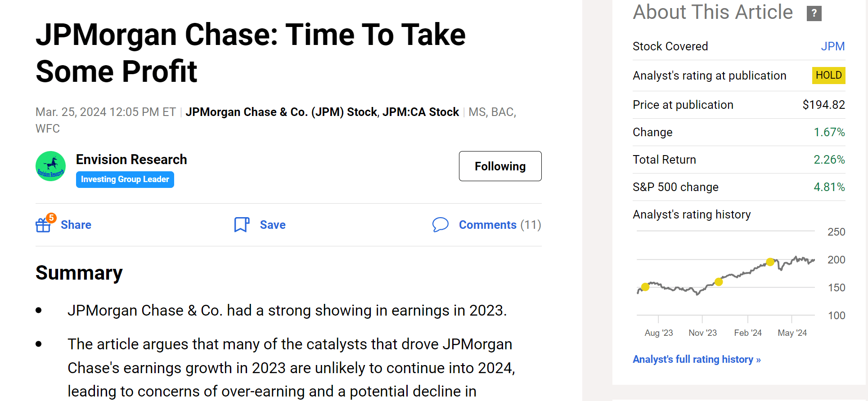Open the JPM:CA Stock link
868x401 pixels.
[420, 112]
